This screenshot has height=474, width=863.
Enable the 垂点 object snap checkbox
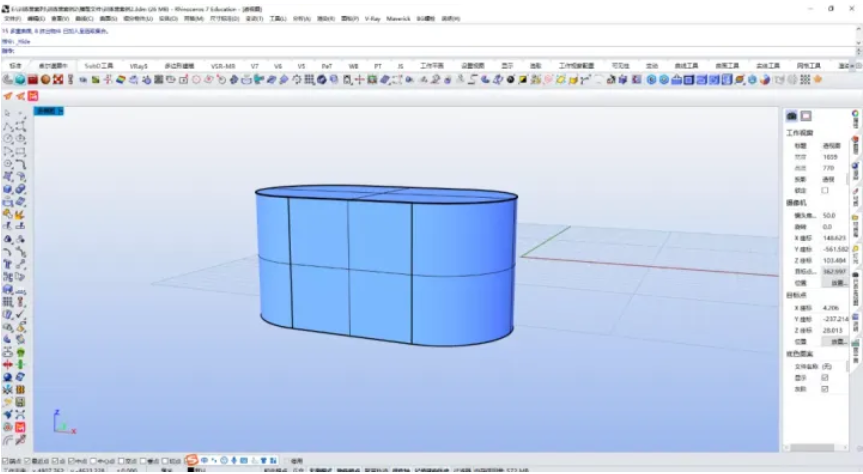pyautogui.click(x=144, y=461)
